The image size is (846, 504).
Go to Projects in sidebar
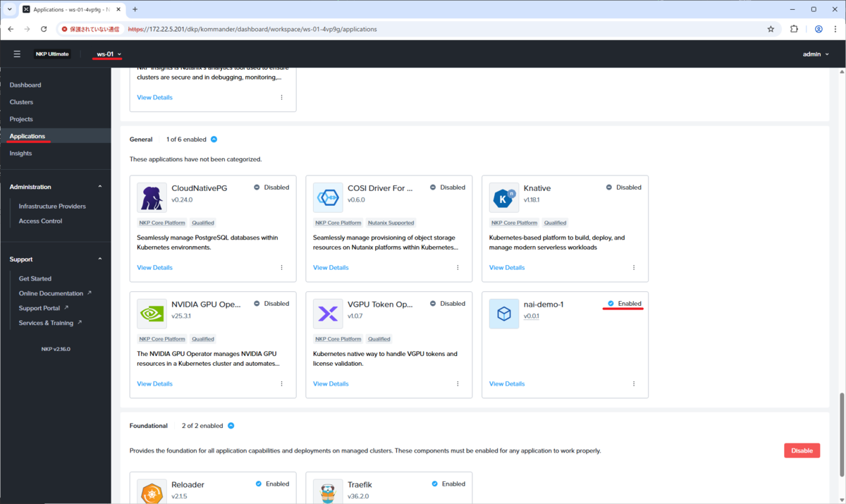tap(21, 119)
